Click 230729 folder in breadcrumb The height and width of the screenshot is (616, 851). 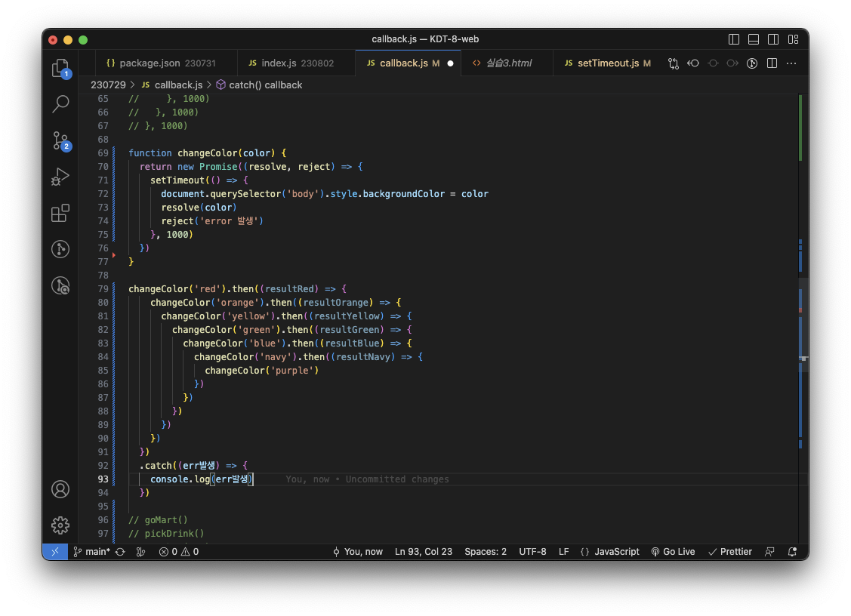(108, 85)
